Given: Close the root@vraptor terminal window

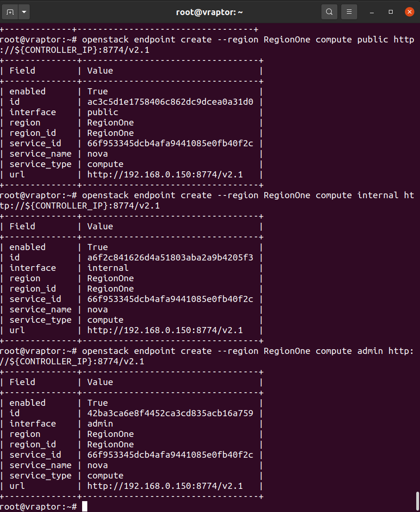Looking at the screenshot, I should click(x=409, y=12).
